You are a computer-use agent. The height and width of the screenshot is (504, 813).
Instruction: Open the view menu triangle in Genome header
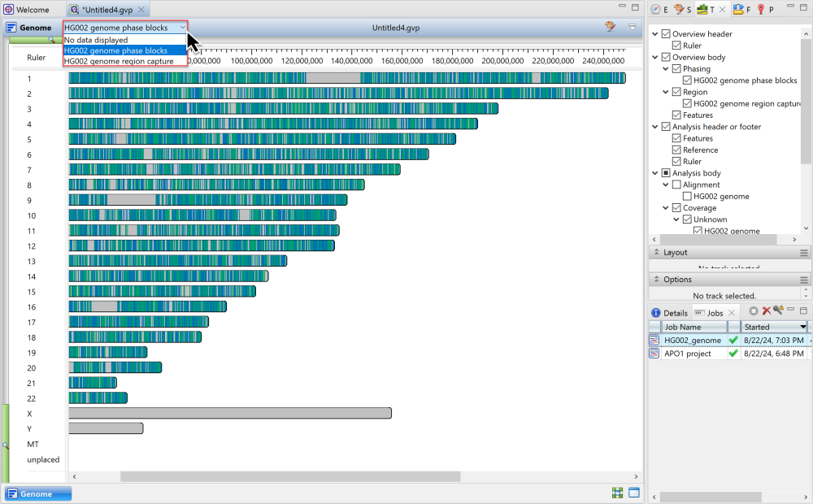point(632,27)
